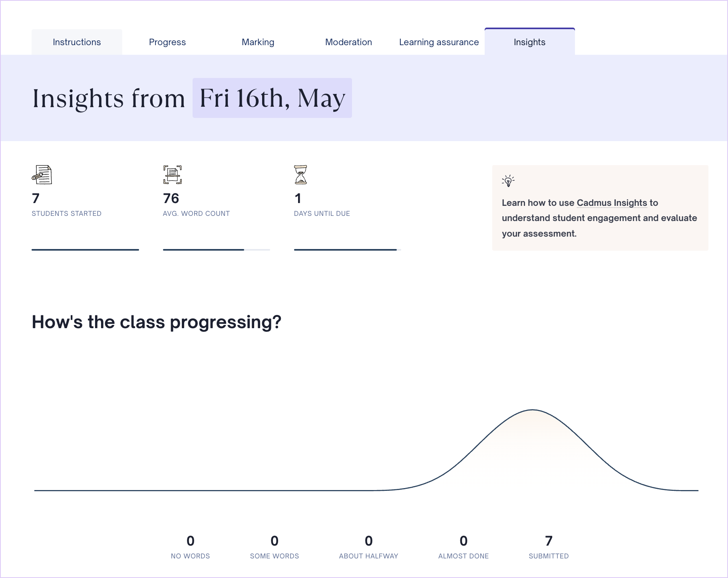Click the Submitted count of 7
The image size is (728, 578).
pyautogui.click(x=549, y=541)
